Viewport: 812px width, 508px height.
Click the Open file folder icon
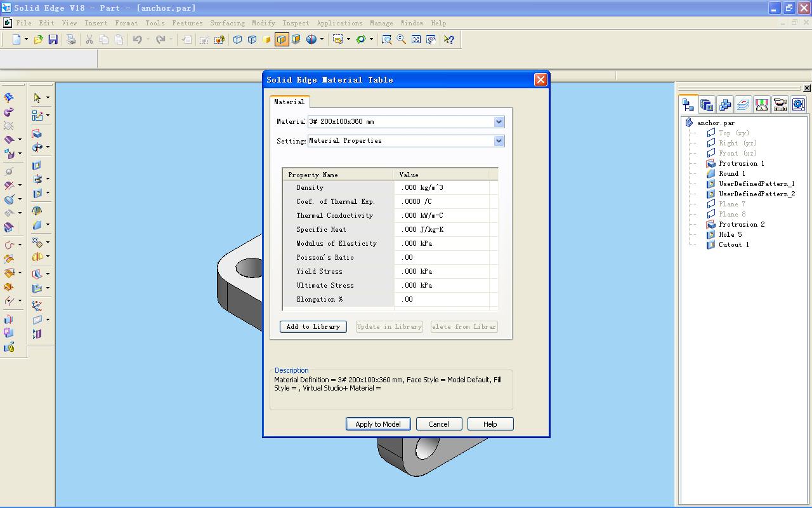coord(39,39)
